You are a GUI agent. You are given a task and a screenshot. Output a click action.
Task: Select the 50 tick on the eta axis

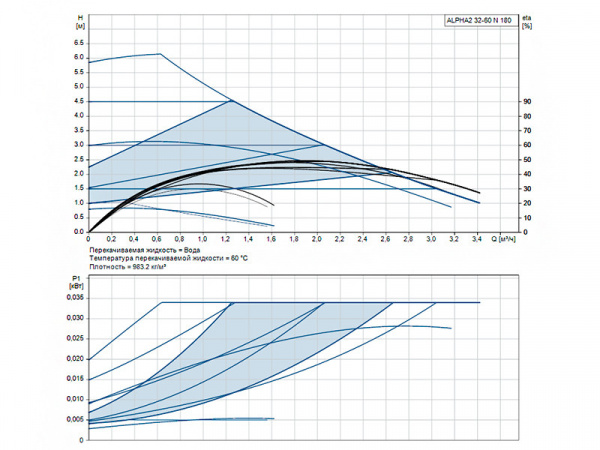pos(526,159)
